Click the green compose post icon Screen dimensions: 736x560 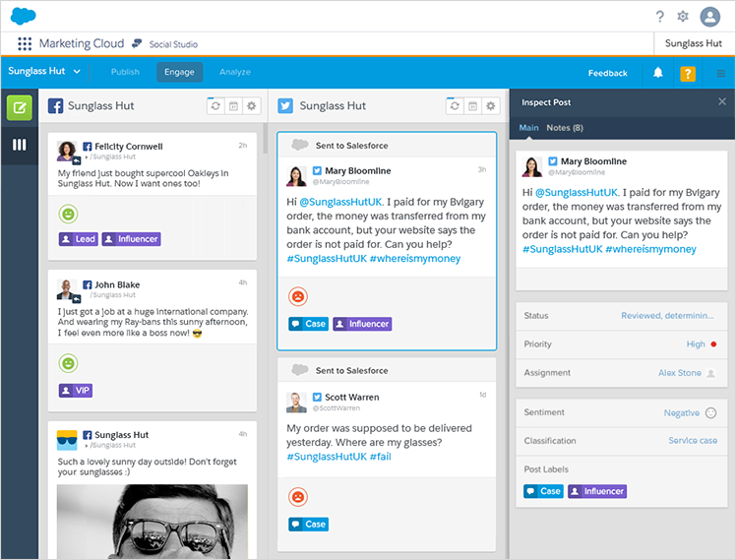[x=20, y=108]
